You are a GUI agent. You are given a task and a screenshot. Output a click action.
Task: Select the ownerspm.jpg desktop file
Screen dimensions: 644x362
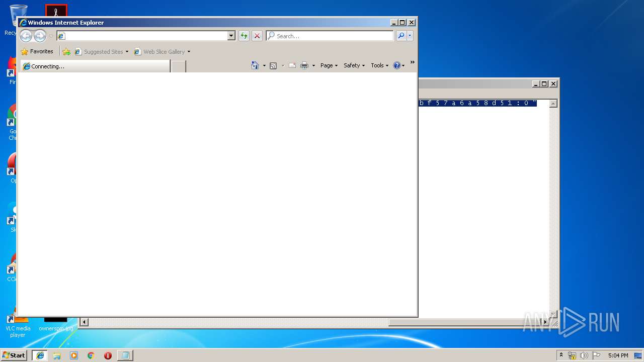click(56, 324)
